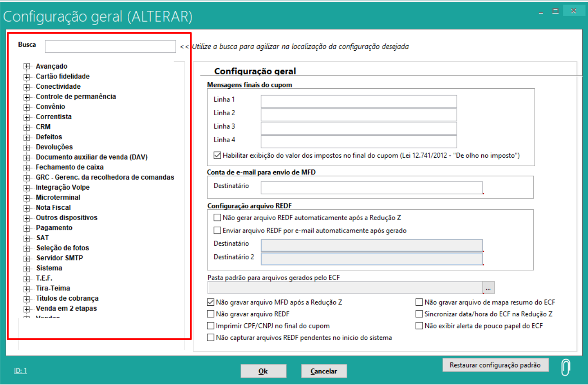
Task: Select the SAT tree item
Action: (x=43, y=238)
